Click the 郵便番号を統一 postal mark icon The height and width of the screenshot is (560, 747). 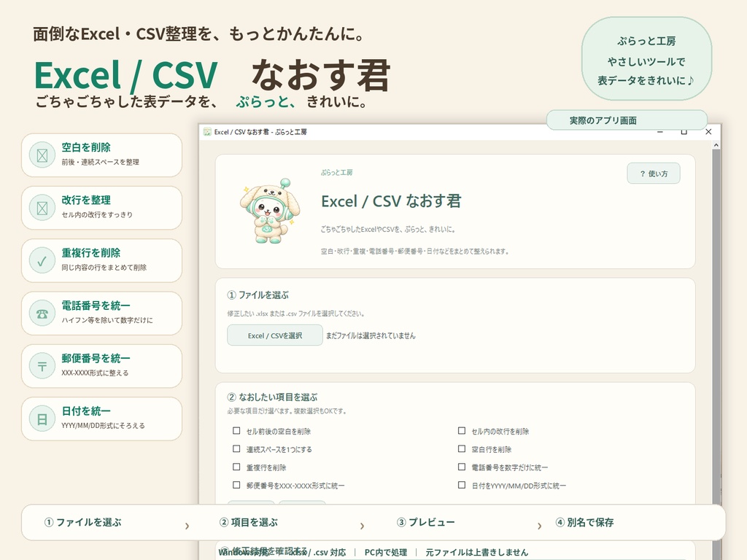(x=42, y=366)
